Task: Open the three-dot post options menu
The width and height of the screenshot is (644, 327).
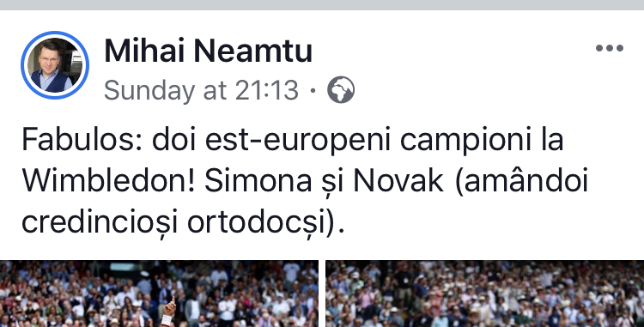Action: 610,48
